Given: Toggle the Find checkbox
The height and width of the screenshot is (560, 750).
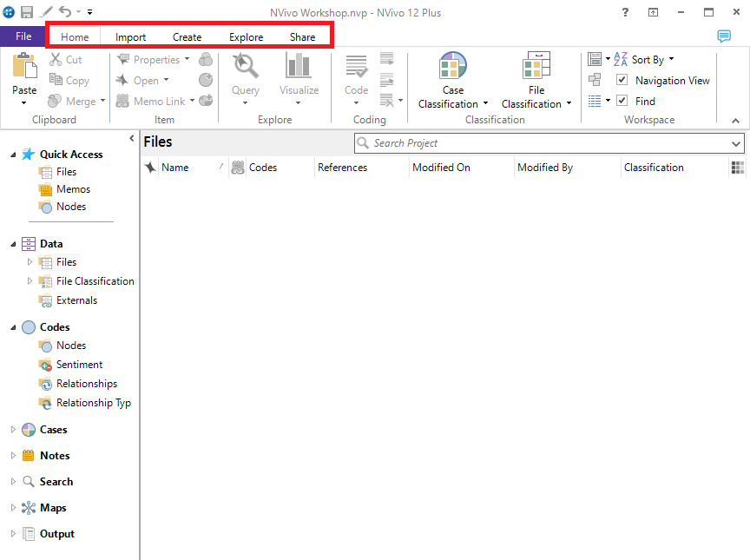Looking at the screenshot, I should coord(622,101).
